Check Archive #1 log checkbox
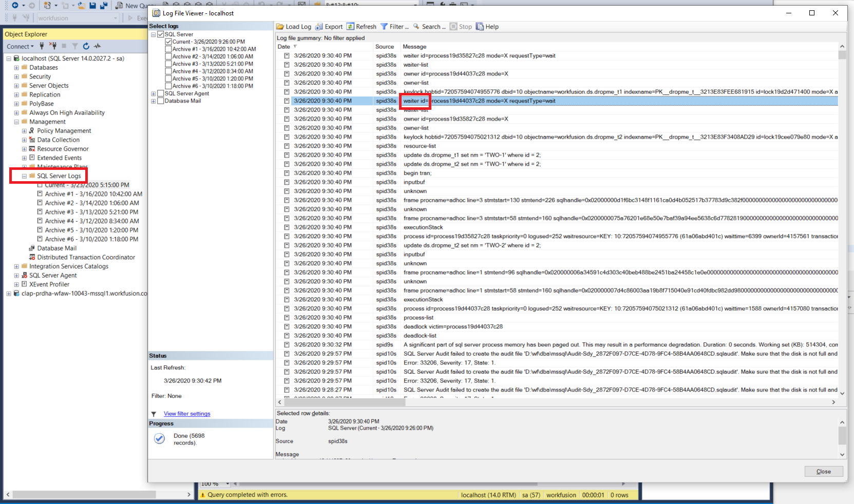The width and height of the screenshot is (854, 504). click(x=168, y=49)
